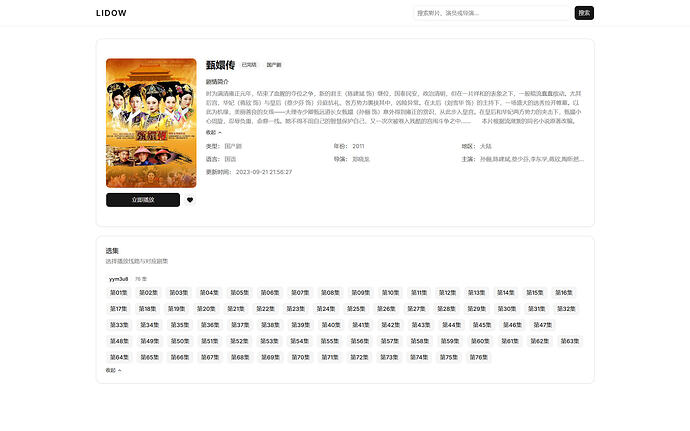
Task: Select episode 第02集
Action: [148, 293]
